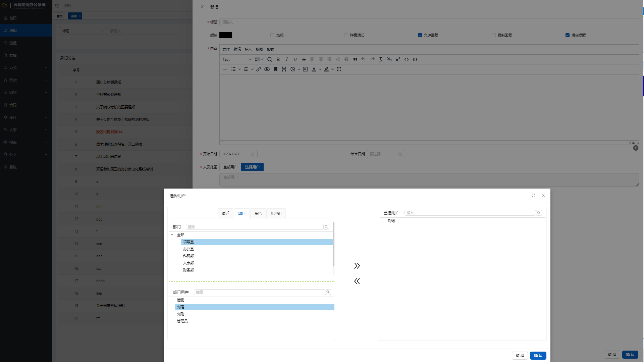Apply text color with the A icon
The image size is (644, 362).
click(314, 69)
